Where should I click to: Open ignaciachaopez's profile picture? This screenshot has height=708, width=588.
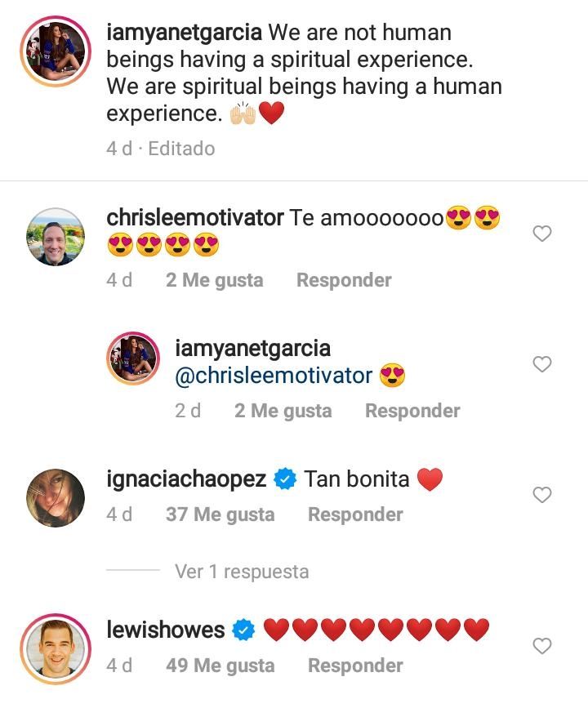point(56,497)
